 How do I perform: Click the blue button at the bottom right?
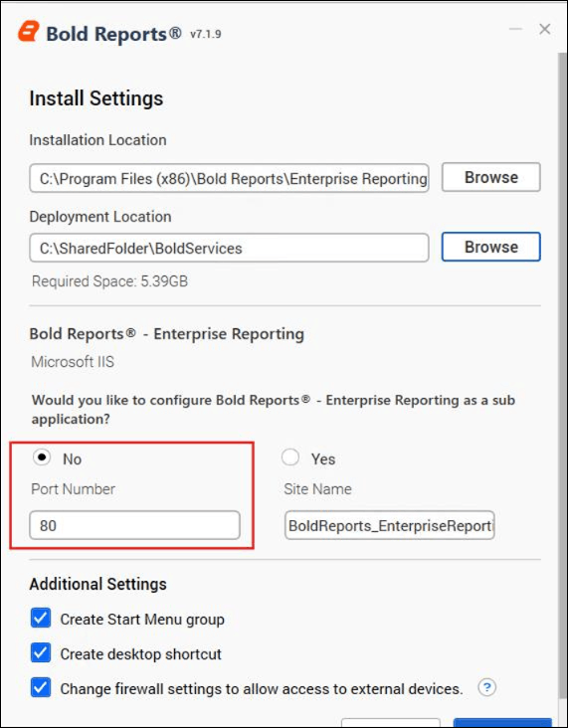[502, 723]
